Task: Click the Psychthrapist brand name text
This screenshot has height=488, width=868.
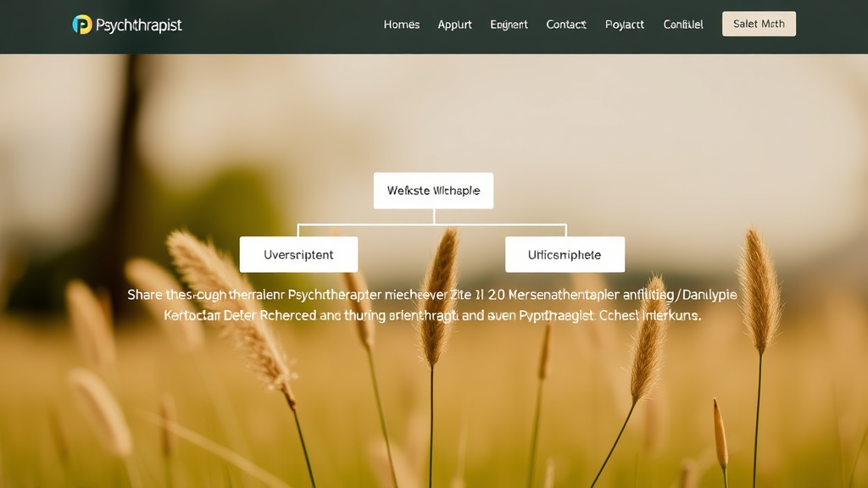Action: pos(137,25)
